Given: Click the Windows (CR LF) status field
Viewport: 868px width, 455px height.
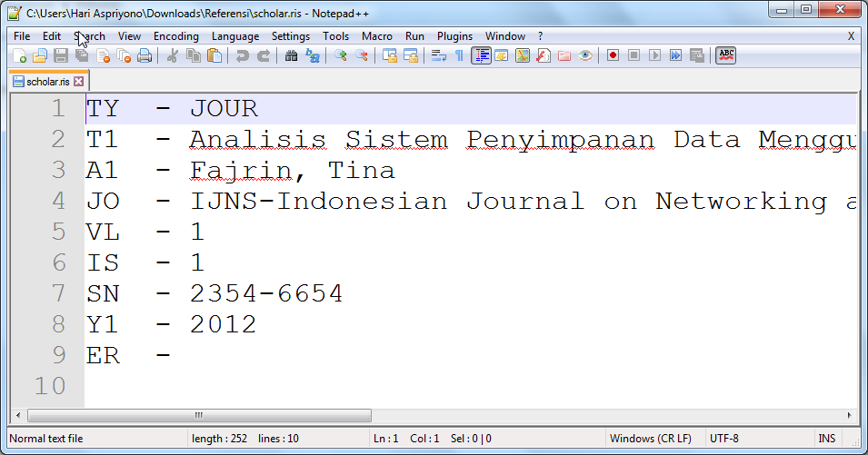Looking at the screenshot, I should pos(648,439).
